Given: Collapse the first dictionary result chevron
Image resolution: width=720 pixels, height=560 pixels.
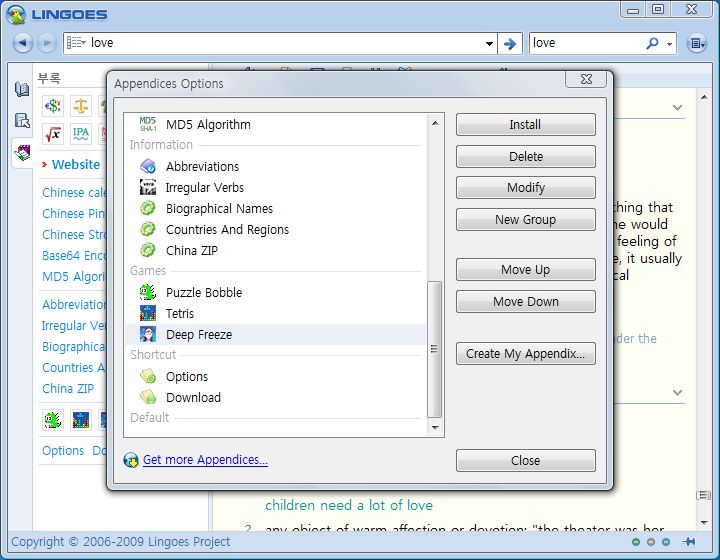Looking at the screenshot, I should 677,108.
